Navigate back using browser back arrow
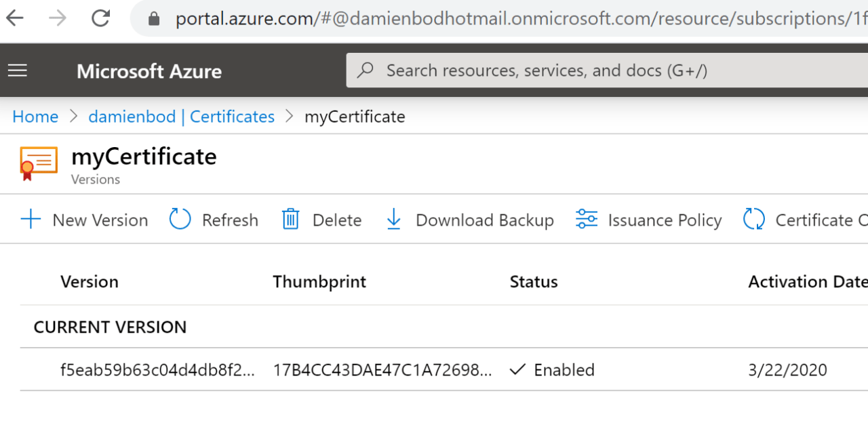The image size is (868, 448). (14, 18)
